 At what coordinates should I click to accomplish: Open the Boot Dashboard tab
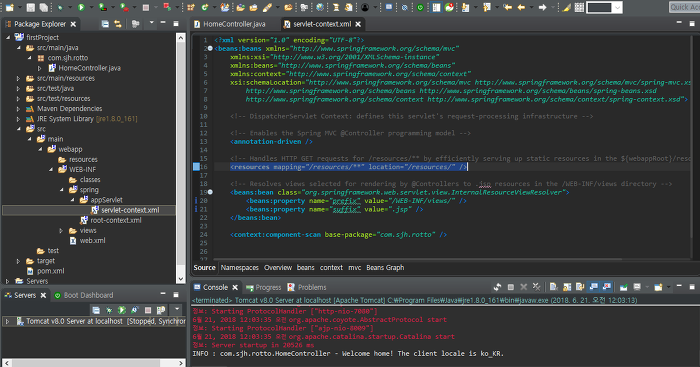[x=83, y=295]
